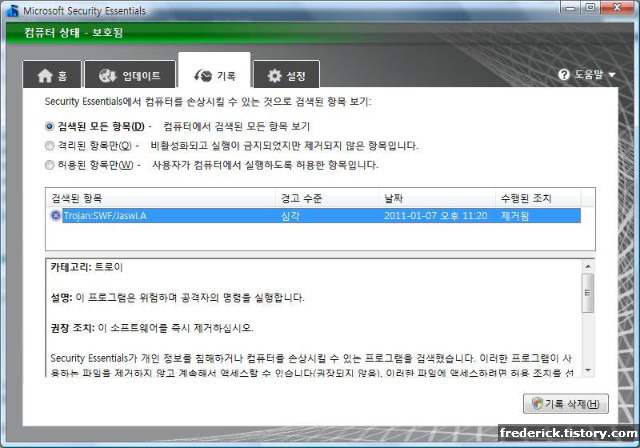Close the Security Essentials window
Image resolution: width=640 pixels, height=448 pixels.
pyautogui.click(x=617, y=7)
